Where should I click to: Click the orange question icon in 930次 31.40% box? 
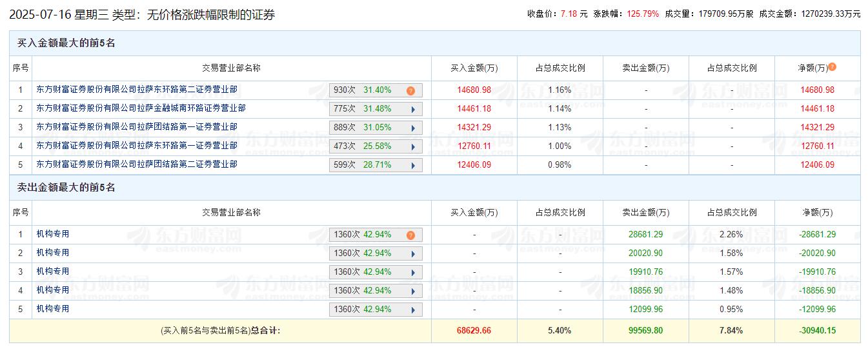tap(410, 91)
